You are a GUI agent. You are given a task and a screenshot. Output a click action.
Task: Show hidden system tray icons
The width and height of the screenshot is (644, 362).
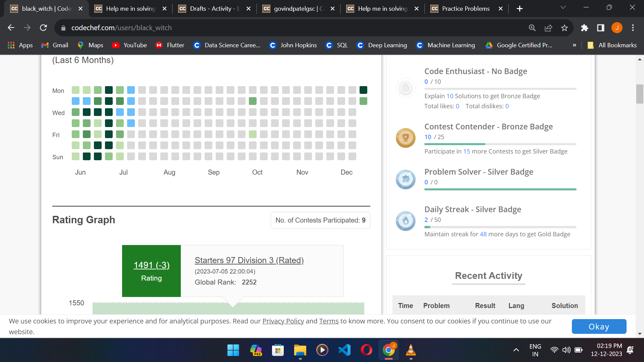click(516, 350)
